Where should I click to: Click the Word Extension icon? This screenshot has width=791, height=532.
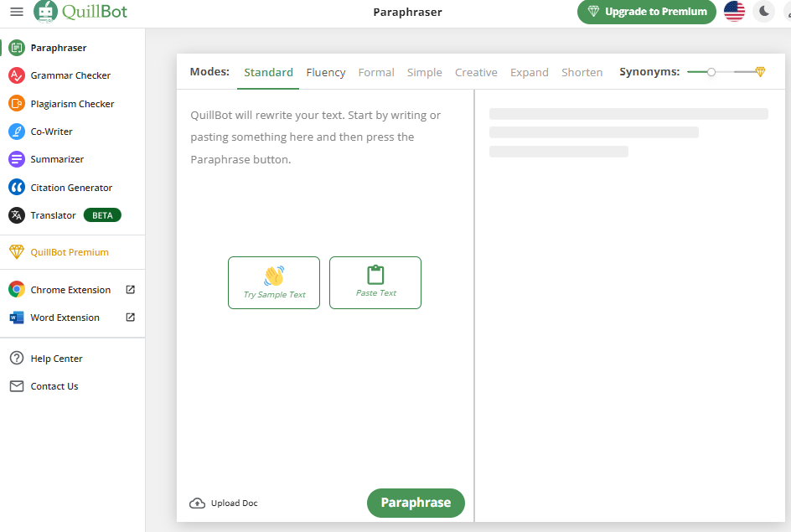[x=17, y=318]
